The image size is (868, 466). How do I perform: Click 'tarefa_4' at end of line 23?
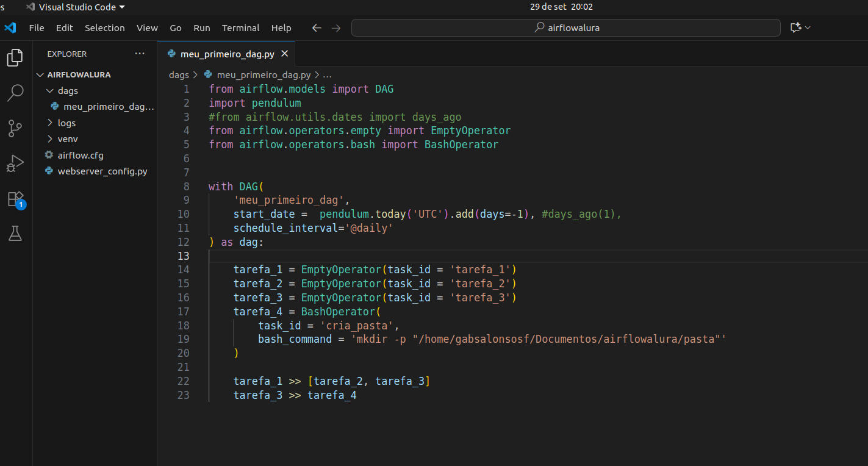(332, 395)
